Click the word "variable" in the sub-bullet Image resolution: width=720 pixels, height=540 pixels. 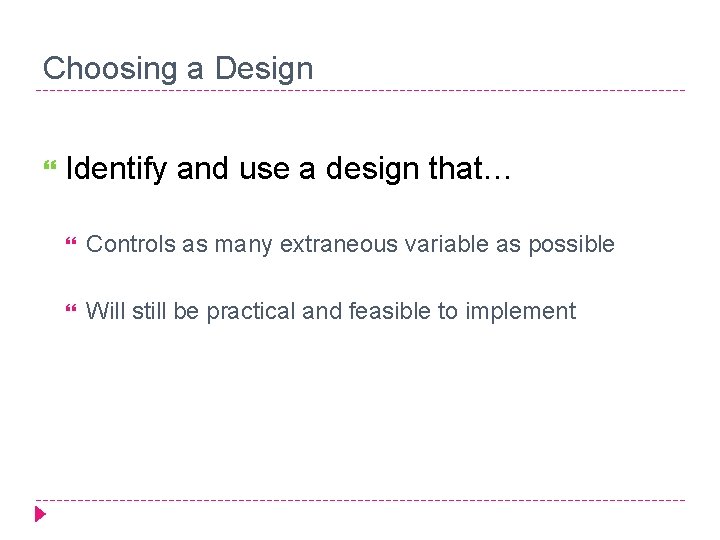click(439, 244)
